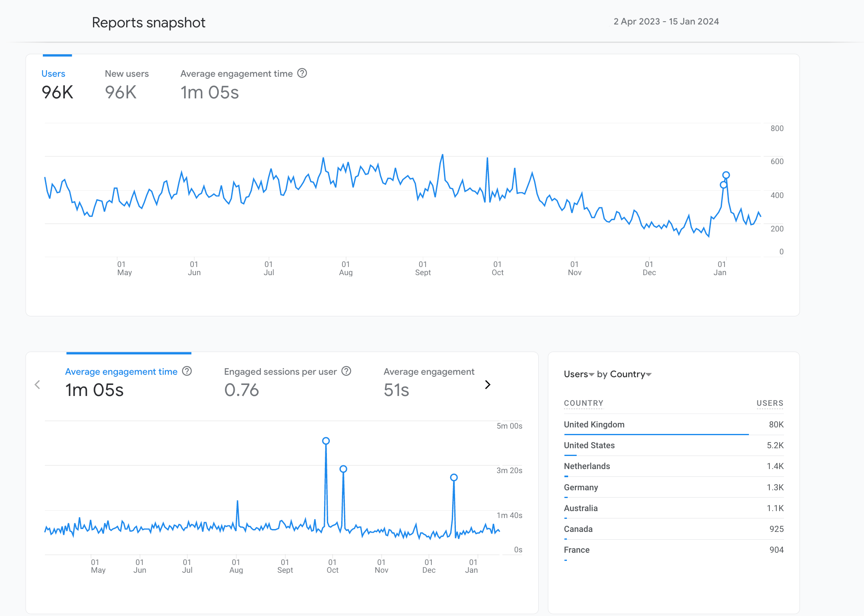Screen dimensions: 864x616
Task: Click the USERS column header
Action: click(x=770, y=403)
